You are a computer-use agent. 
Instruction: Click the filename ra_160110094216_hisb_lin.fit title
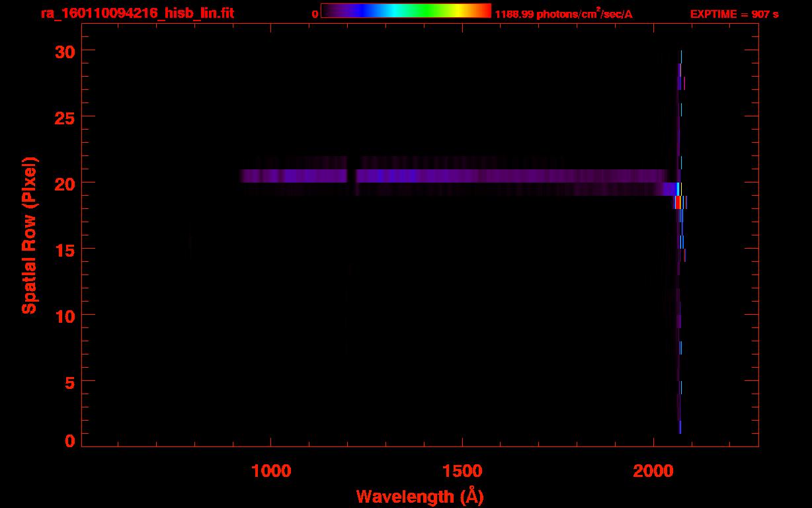(137, 13)
